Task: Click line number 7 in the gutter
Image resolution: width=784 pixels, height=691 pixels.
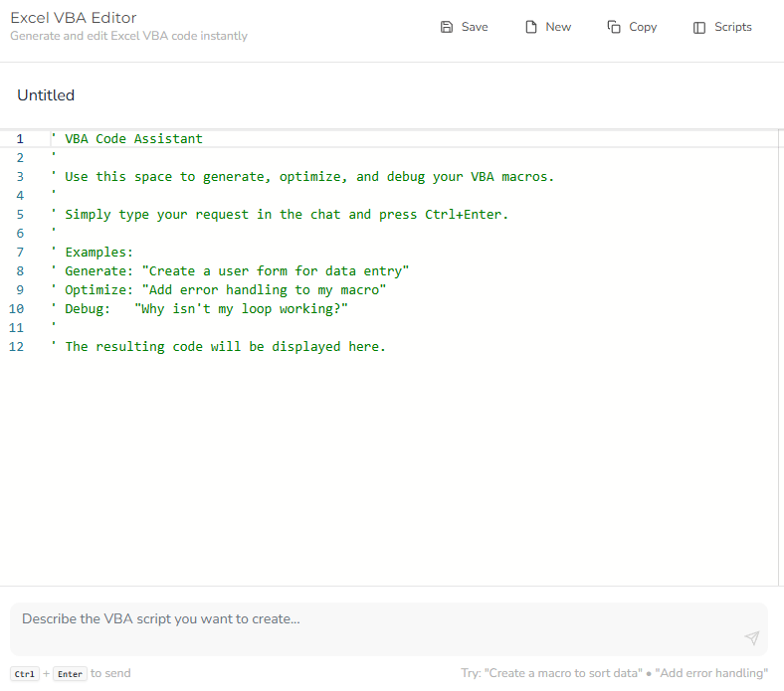Action: pos(20,253)
